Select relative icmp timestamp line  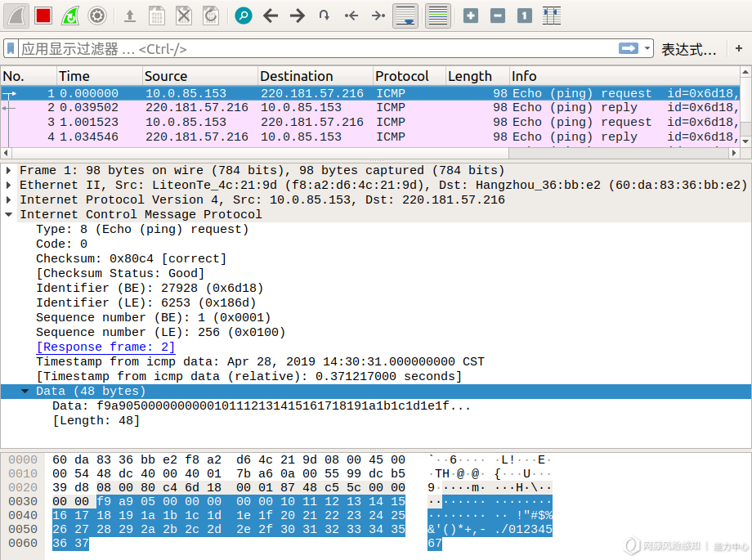click(x=249, y=376)
